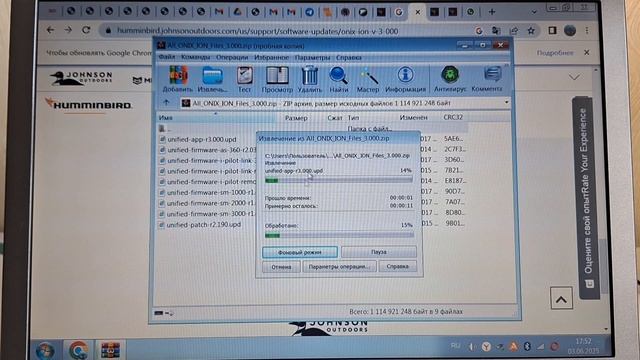The height and width of the screenshot is (360, 640).
Task: Cancel extraction with the Отмена button
Action: point(281,267)
